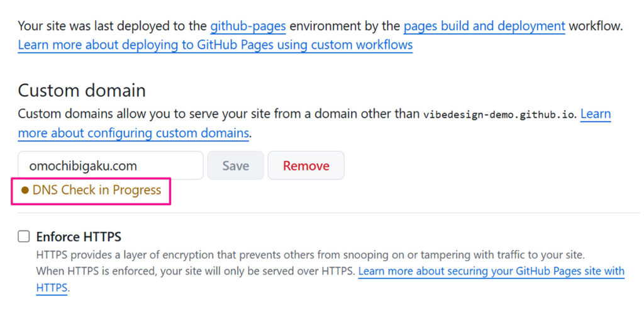This screenshot has height=316, width=644.
Task: Click the DNS check status dot icon
Action: pos(25,191)
